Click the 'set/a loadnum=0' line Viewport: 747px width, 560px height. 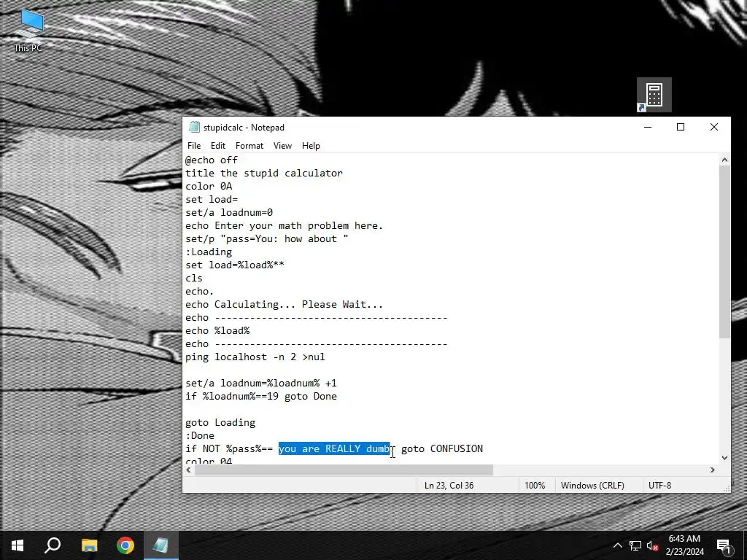click(229, 212)
